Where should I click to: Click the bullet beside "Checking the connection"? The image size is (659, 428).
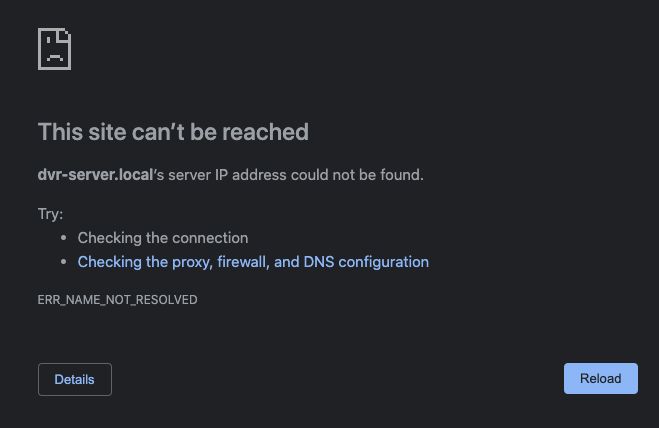pos(63,238)
